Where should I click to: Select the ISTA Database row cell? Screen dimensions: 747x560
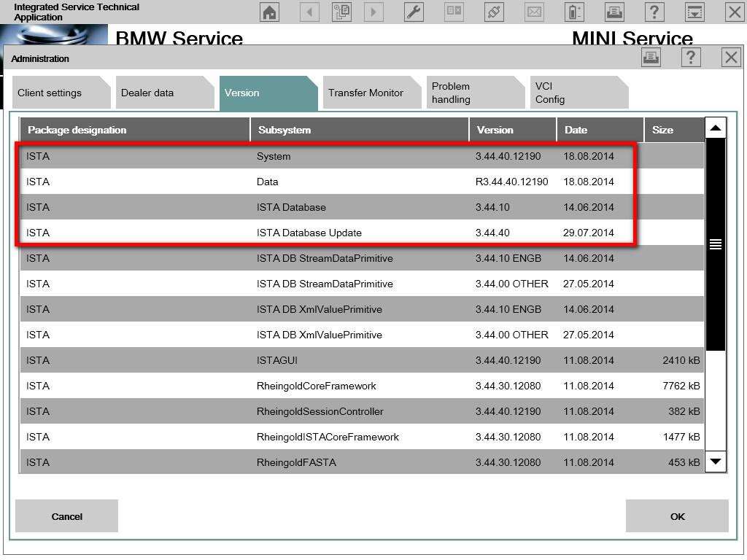[291, 207]
